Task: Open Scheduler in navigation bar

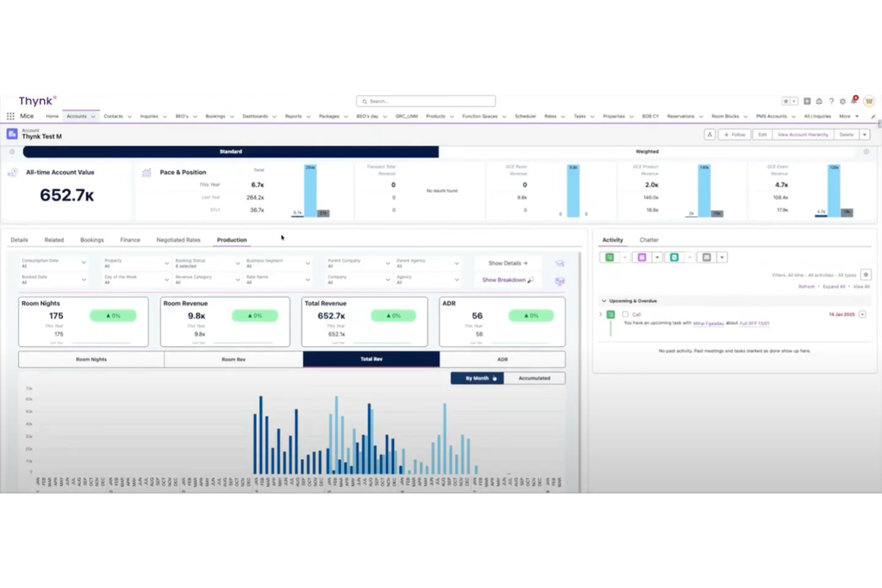Action: point(525,117)
